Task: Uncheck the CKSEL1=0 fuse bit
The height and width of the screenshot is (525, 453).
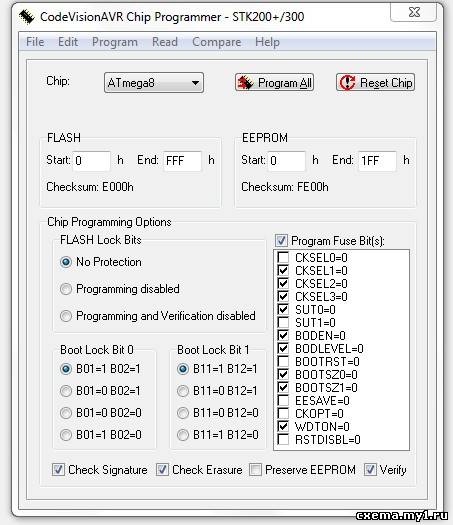Action: (x=283, y=270)
